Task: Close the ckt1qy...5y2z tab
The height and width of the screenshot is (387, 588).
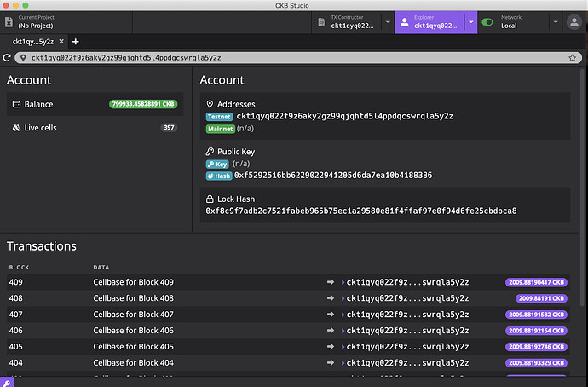Action: click(x=61, y=41)
